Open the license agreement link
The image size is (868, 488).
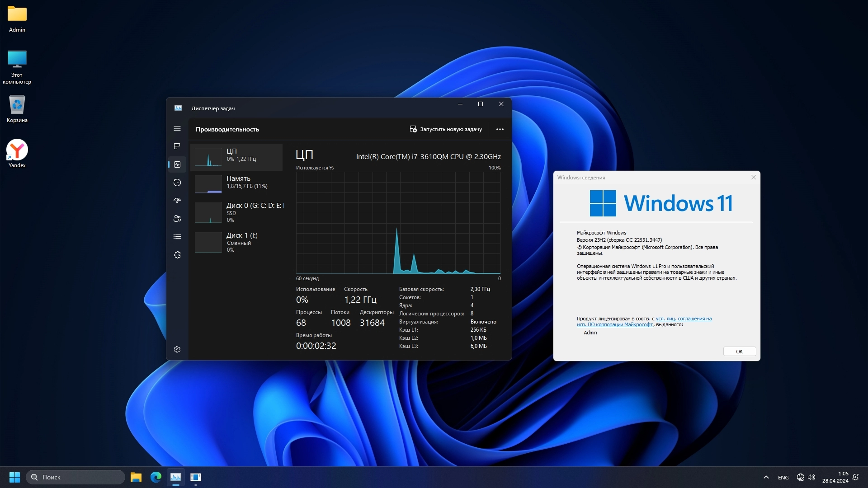tap(684, 319)
